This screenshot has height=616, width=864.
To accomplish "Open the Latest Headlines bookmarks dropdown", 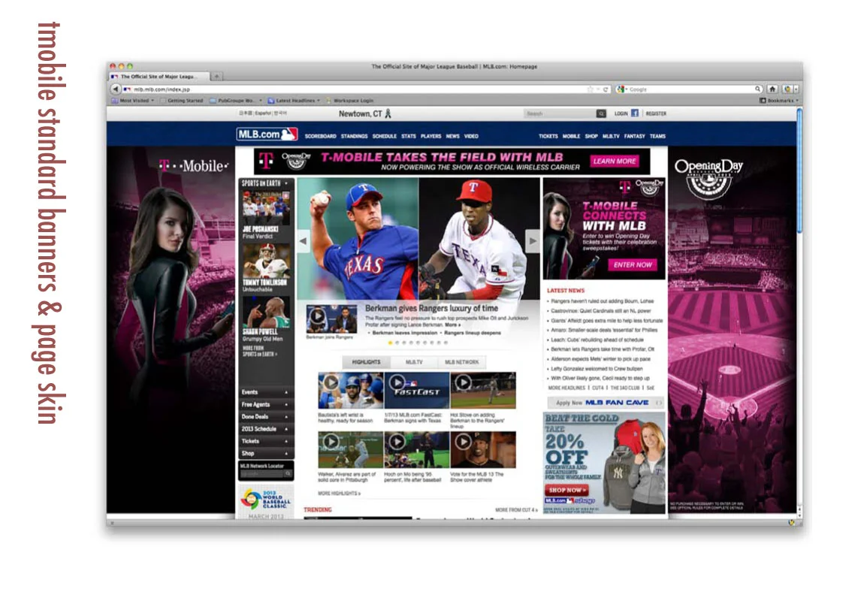I will 294,100.
